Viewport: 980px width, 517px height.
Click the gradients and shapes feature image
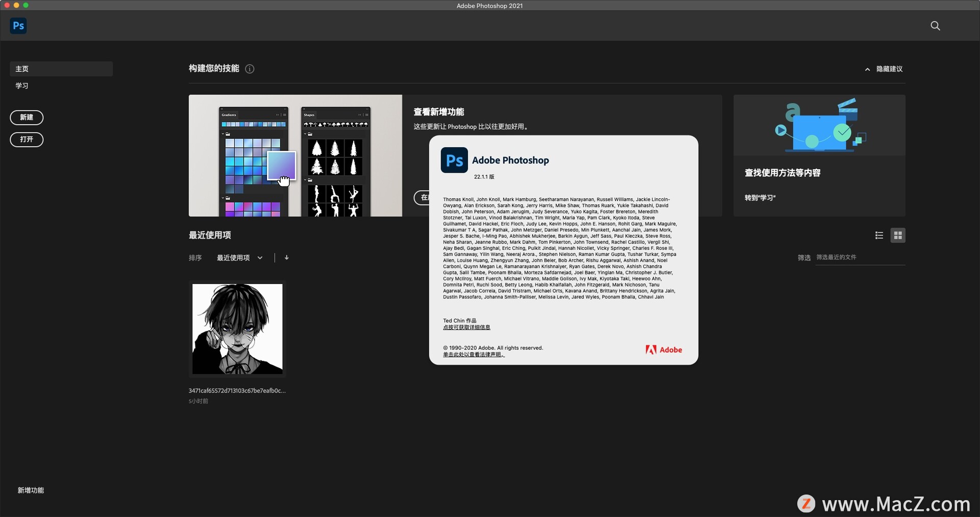click(295, 155)
